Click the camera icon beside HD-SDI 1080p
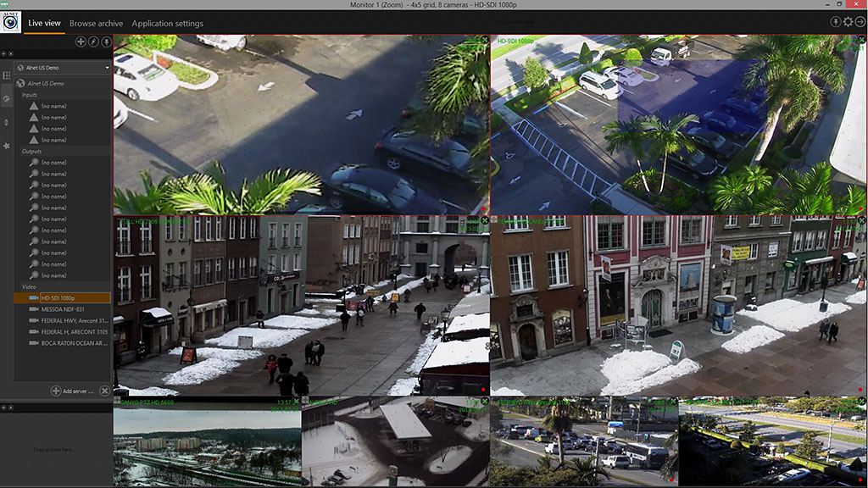 [34, 298]
